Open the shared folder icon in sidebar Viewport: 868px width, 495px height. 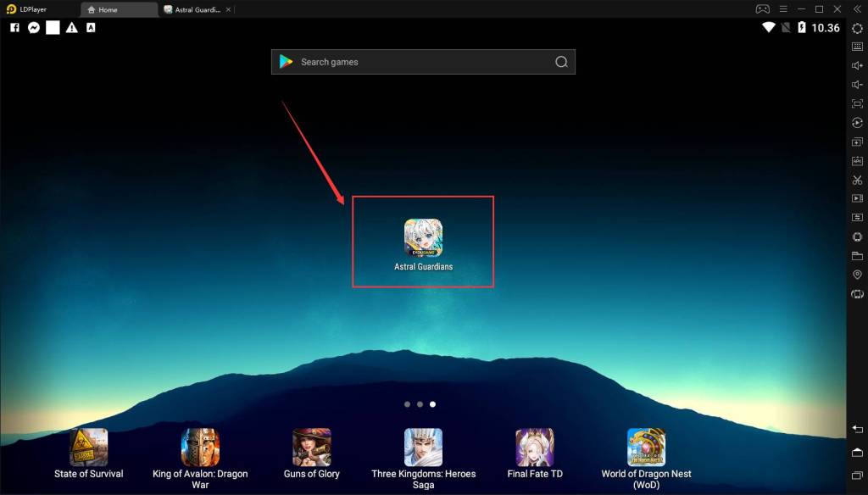pyautogui.click(x=857, y=256)
